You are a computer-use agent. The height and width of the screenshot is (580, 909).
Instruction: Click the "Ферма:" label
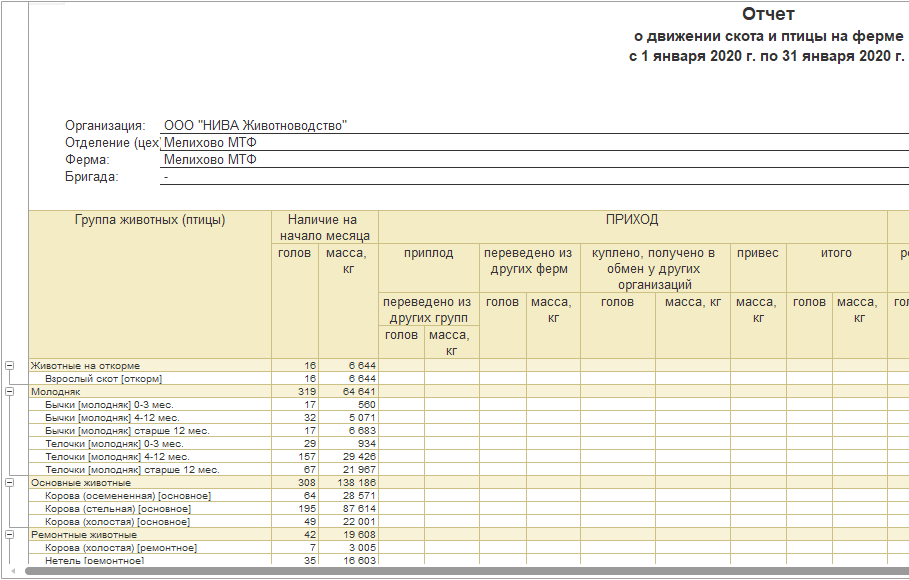pos(87,160)
